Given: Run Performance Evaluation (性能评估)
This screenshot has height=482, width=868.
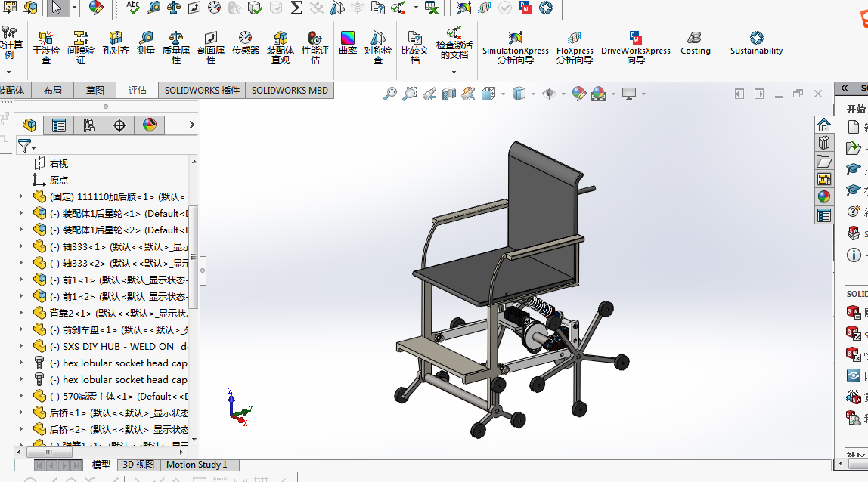Looking at the screenshot, I should coord(315,47).
